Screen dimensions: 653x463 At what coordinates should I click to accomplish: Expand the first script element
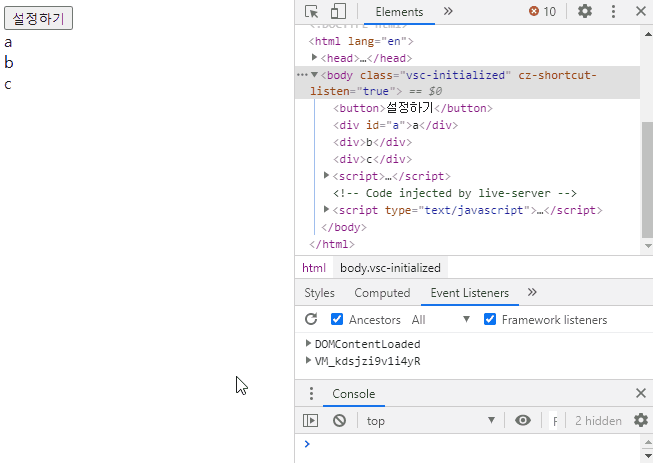click(x=327, y=175)
